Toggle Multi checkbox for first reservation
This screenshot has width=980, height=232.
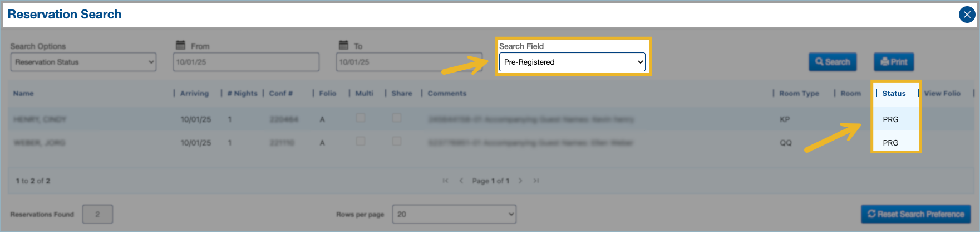tap(361, 118)
